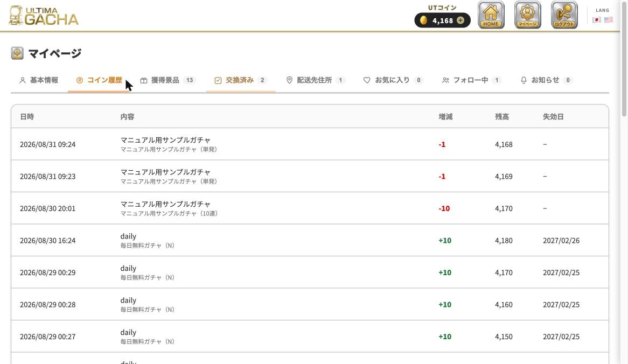This screenshot has width=628, height=364.
Task: Open the HOME icon button
Action: 491,15
